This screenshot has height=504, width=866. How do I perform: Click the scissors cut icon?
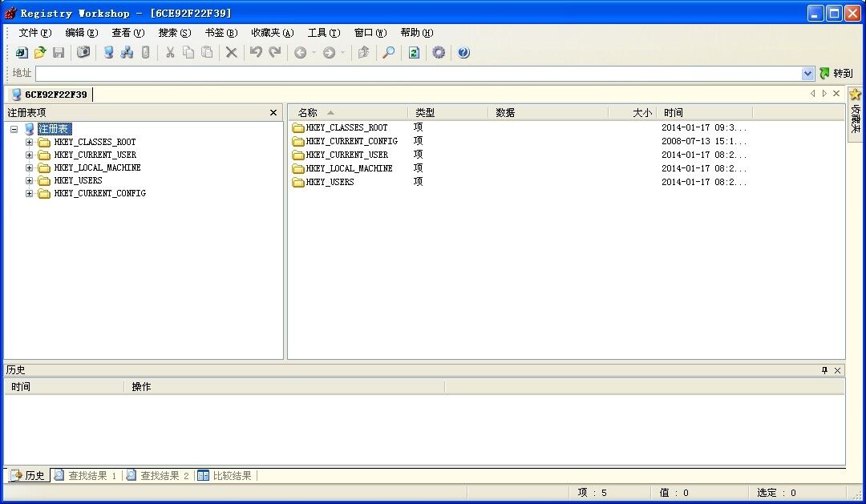click(170, 52)
